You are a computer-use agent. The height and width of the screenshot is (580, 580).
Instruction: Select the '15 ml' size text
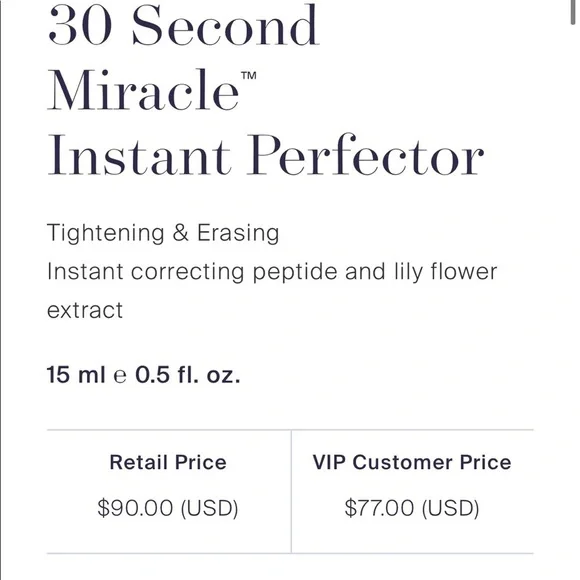[x=76, y=375]
